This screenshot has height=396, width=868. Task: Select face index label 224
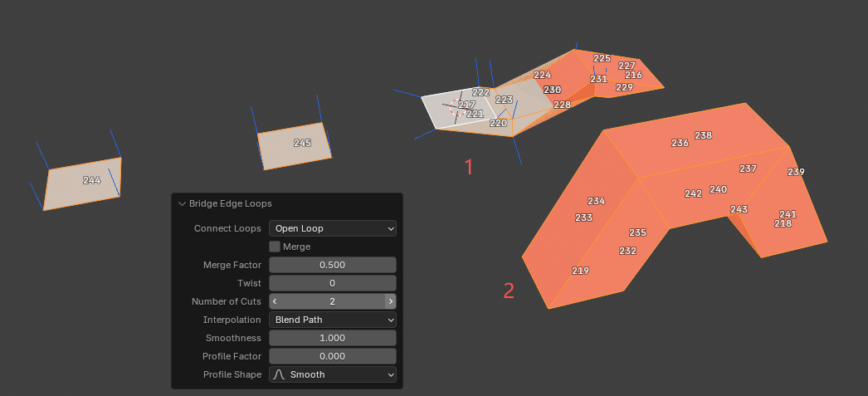click(x=543, y=75)
